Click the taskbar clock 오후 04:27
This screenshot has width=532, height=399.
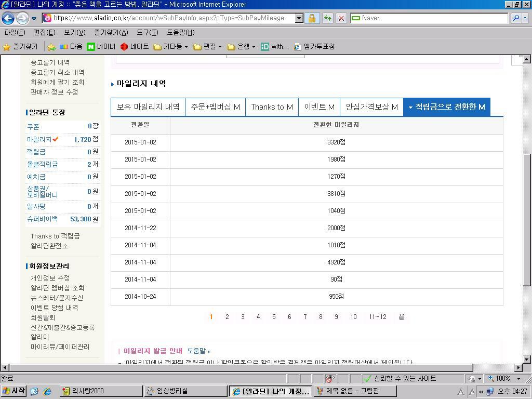click(513, 392)
